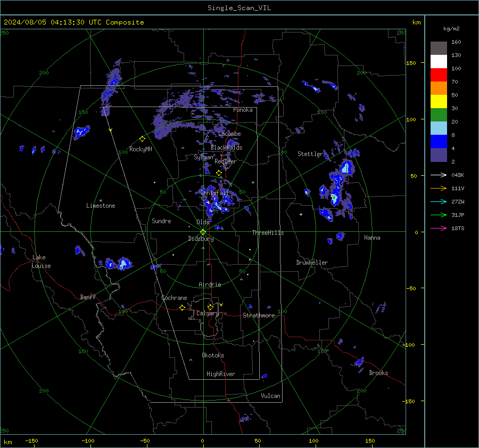The height and width of the screenshot is (448, 479).
Task: Select the orange 70 legend swatch
Action: coord(439,88)
